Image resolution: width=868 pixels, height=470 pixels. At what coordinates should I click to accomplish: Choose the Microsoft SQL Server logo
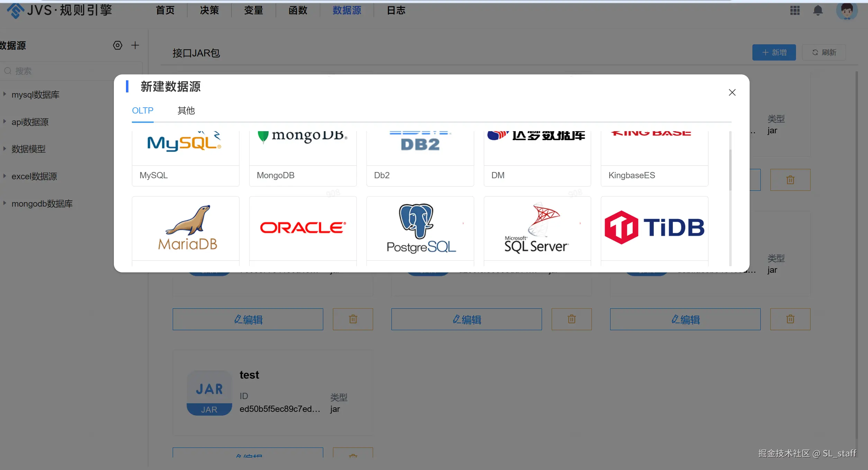[537, 228]
